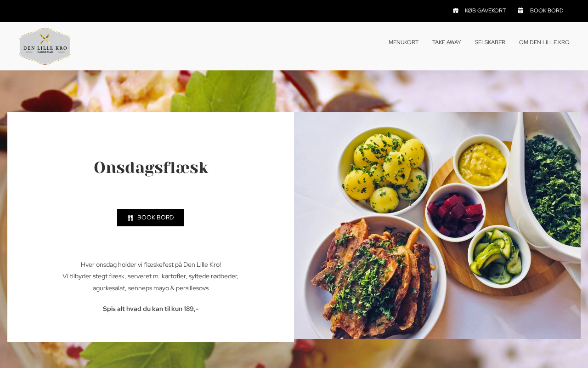This screenshot has height=368, width=588.
Task: Click the Onsdagsflæsk heading
Action: click(151, 168)
